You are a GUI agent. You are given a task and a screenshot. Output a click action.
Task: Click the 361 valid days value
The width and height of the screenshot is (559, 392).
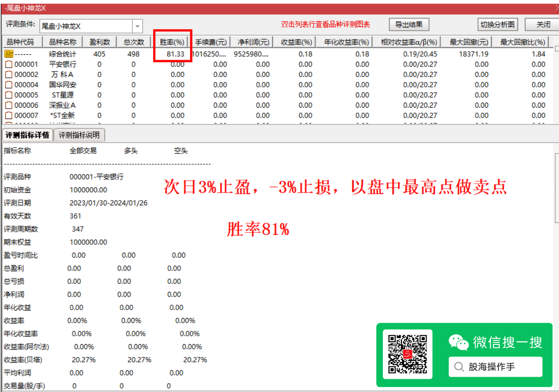click(x=75, y=216)
